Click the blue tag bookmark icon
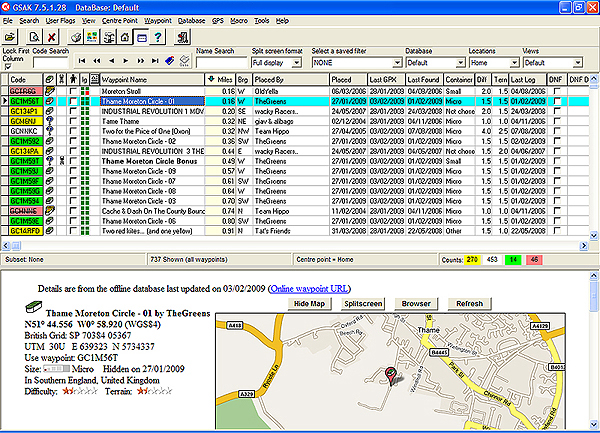The image size is (600, 433). click(170, 60)
